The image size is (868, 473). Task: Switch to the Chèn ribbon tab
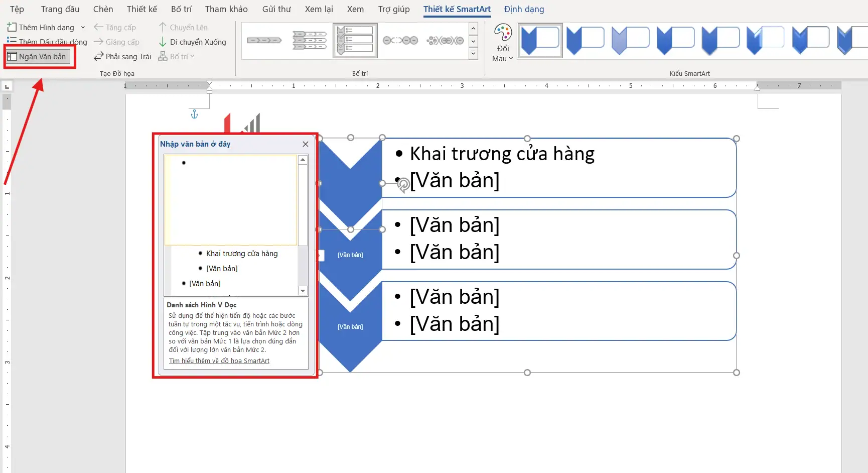point(103,9)
